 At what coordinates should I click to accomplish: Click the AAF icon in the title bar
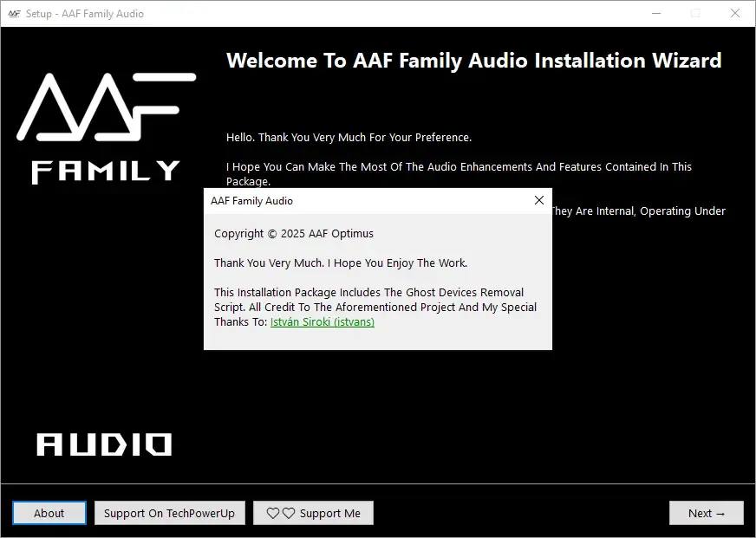14,14
